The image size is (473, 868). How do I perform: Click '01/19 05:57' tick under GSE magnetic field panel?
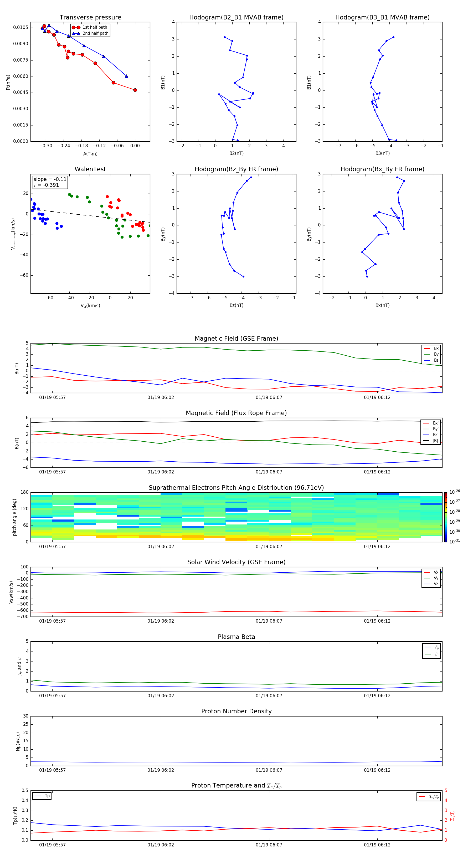(x=52, y=398)
